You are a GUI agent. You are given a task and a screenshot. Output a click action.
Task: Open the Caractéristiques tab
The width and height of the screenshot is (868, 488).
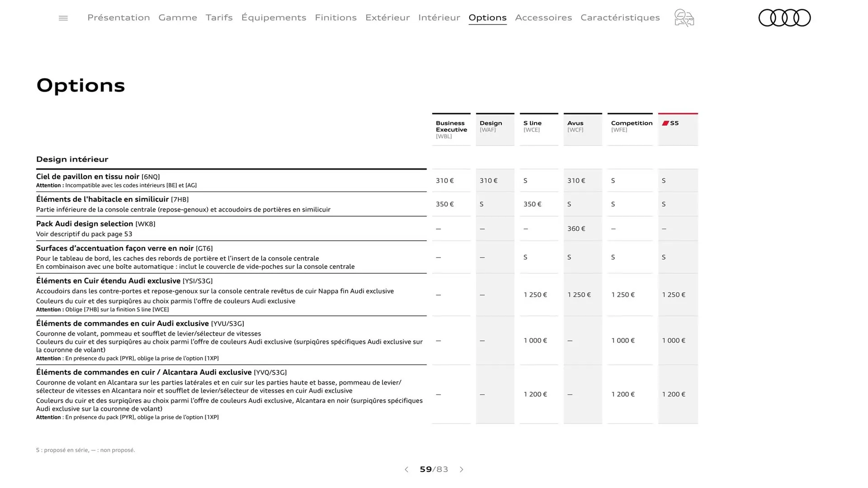click(x=620, y=18)
